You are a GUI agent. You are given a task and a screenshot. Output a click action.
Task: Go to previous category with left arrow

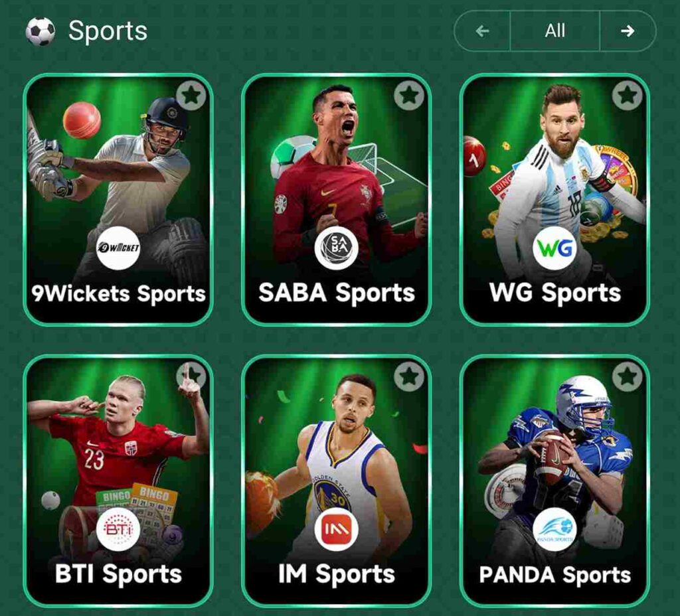click(x=482, y=31)
